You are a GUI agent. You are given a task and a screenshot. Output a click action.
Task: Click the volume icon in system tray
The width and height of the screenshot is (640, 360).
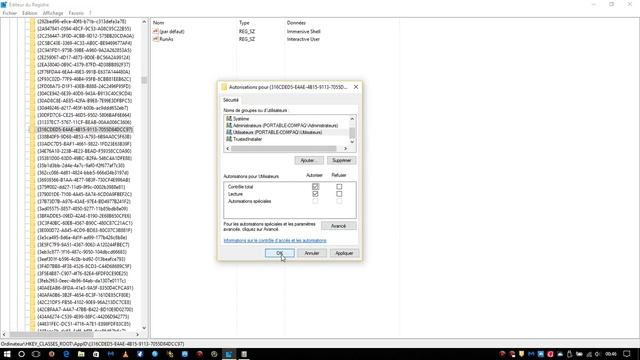(x=598, y=354)
